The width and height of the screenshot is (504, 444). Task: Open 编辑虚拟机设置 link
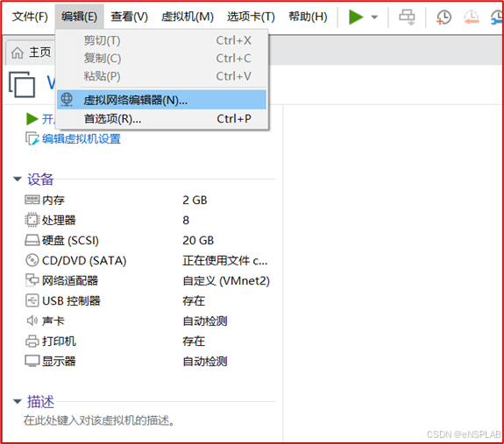pyautogui.click(x=82, y=138)
